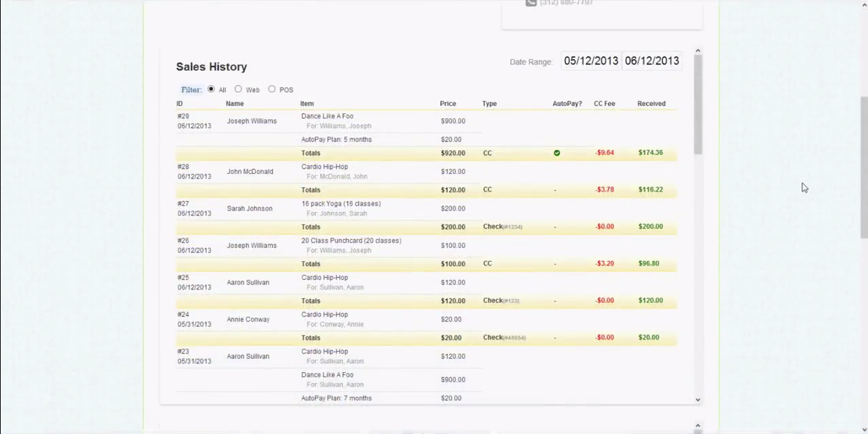868x434 pixels.
Task: Click the start date field 05/12/2013
Action: tap(591, 61)
